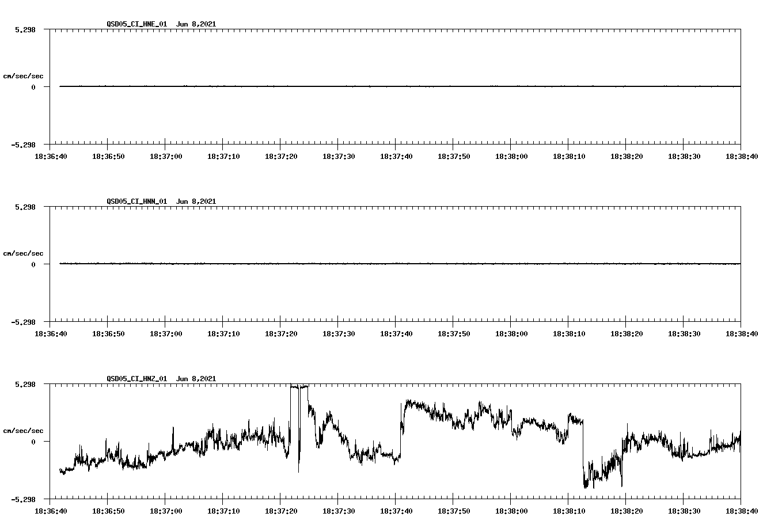The image size is (782, 532).
Task: Click the 18:38:40 time label under HNZ plot
Action: 742,511
